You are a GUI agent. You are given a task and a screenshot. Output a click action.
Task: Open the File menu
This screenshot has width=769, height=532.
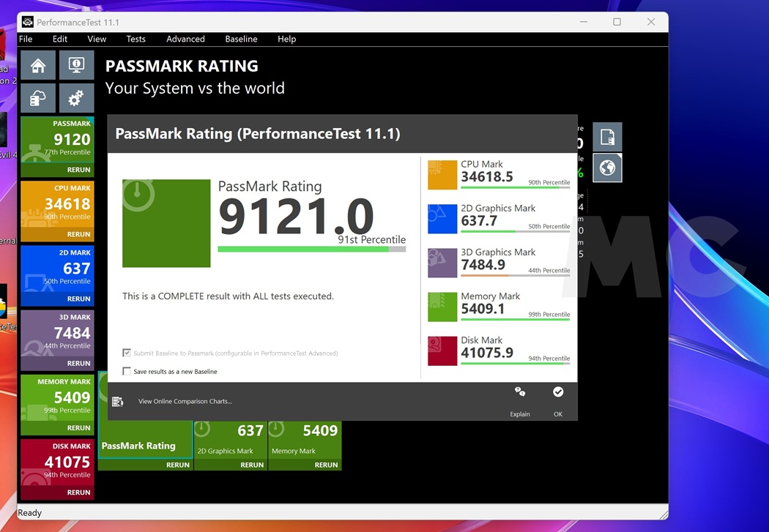26,39
